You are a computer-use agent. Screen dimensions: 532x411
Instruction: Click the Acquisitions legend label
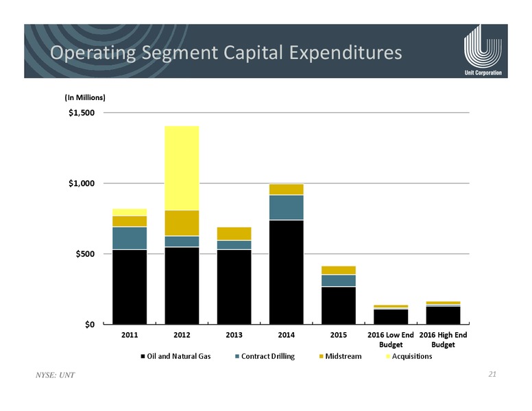pyautogui.click(x=412, y=356)
